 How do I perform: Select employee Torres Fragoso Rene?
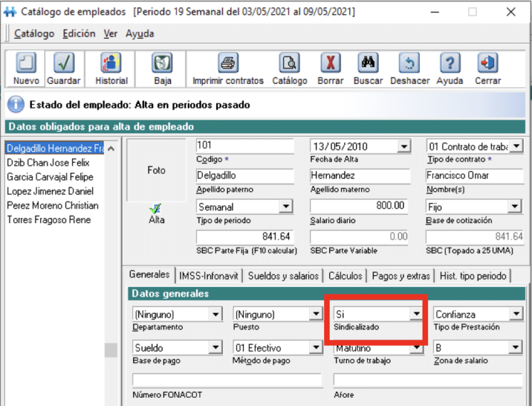(x=49, y=220)
